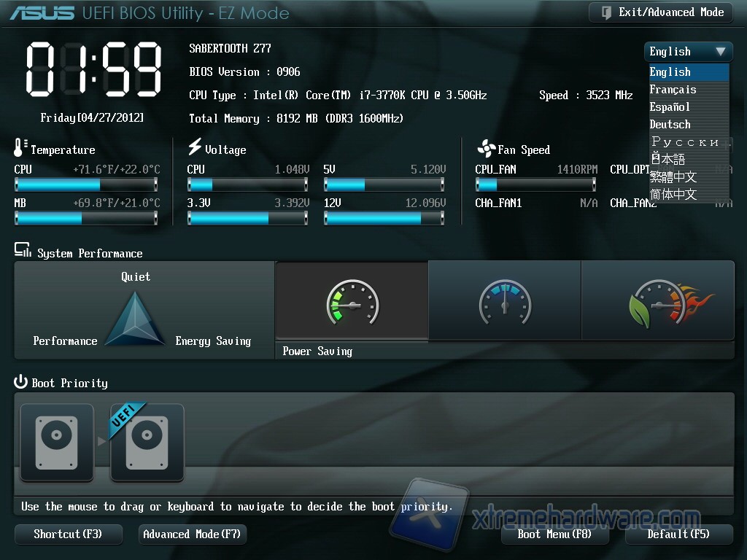Viewport: 747px width, 560px height.
Task: Choose Français from language list
Action: [673, 90]
